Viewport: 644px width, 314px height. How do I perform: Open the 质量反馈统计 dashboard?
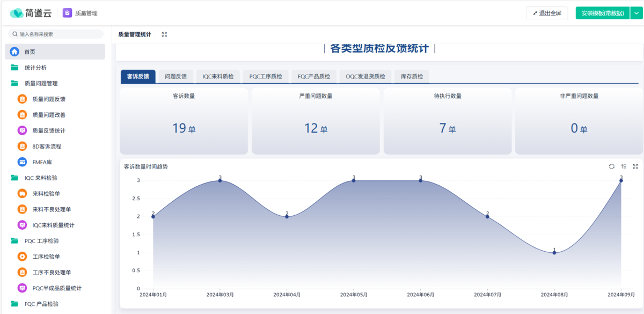coord(55,130)
